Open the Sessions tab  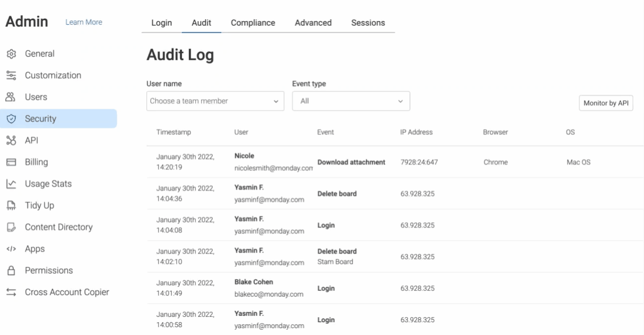coord(368,23)
